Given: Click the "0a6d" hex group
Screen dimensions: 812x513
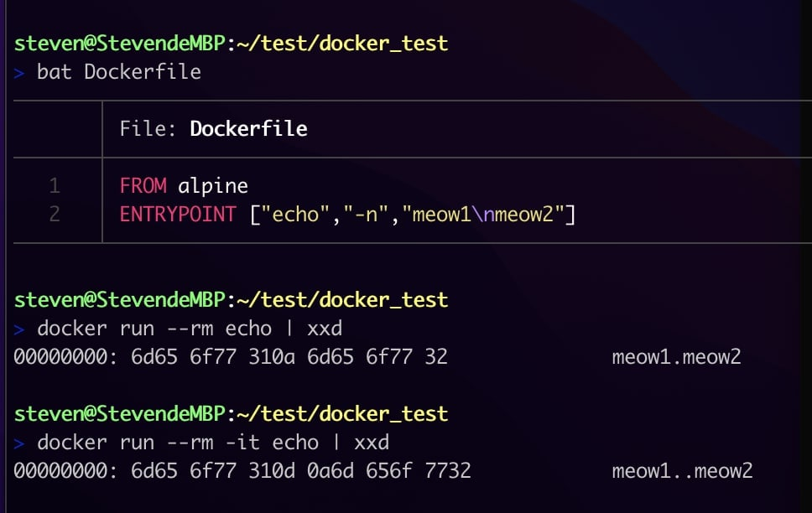Looking at the screenshot, I should click(331, 471).
